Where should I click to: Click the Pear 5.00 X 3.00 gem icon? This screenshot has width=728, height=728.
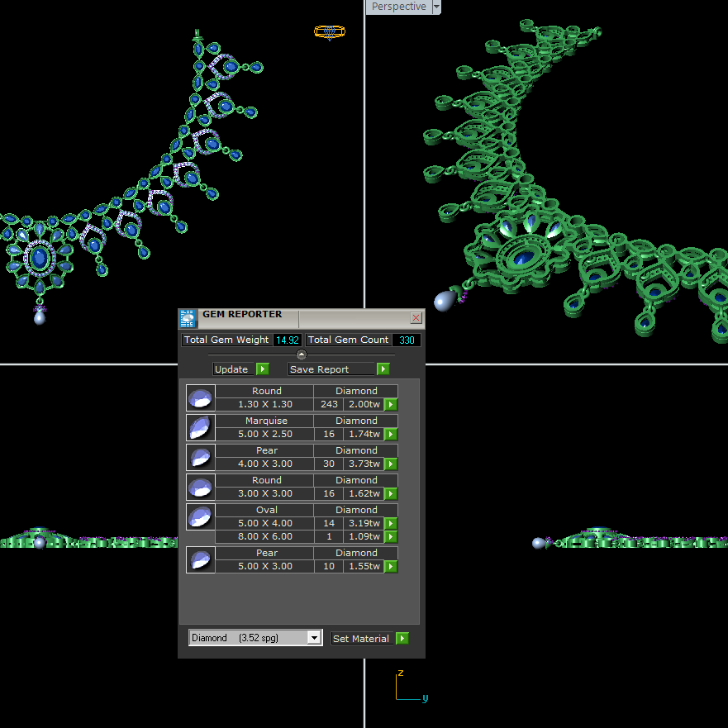pos(201,560)
